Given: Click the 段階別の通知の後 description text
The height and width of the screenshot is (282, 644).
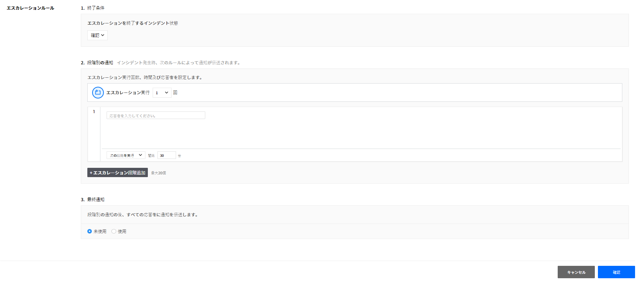Looking at the screenshot, I should (143, 215).
